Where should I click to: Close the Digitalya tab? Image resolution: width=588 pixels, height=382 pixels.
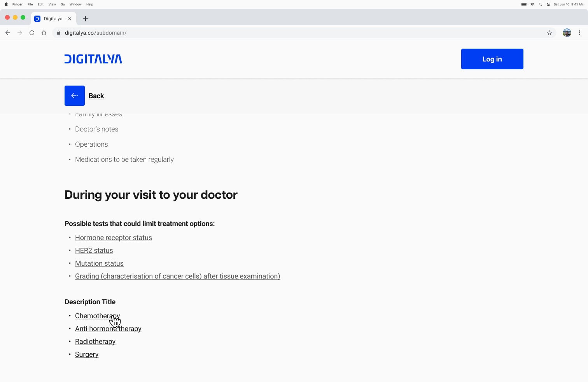pos(70,19)
